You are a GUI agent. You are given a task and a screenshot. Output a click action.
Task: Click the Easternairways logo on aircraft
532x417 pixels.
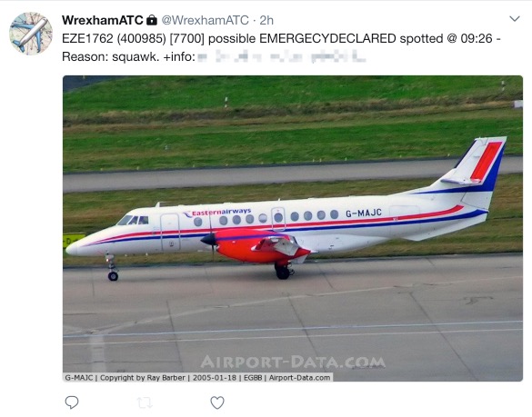[217, 213]
